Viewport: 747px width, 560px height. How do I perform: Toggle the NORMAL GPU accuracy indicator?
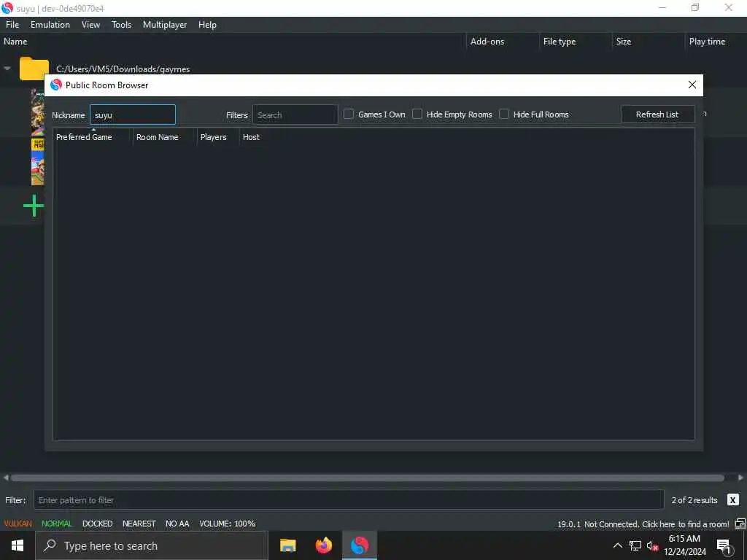(x=57, y=524)
